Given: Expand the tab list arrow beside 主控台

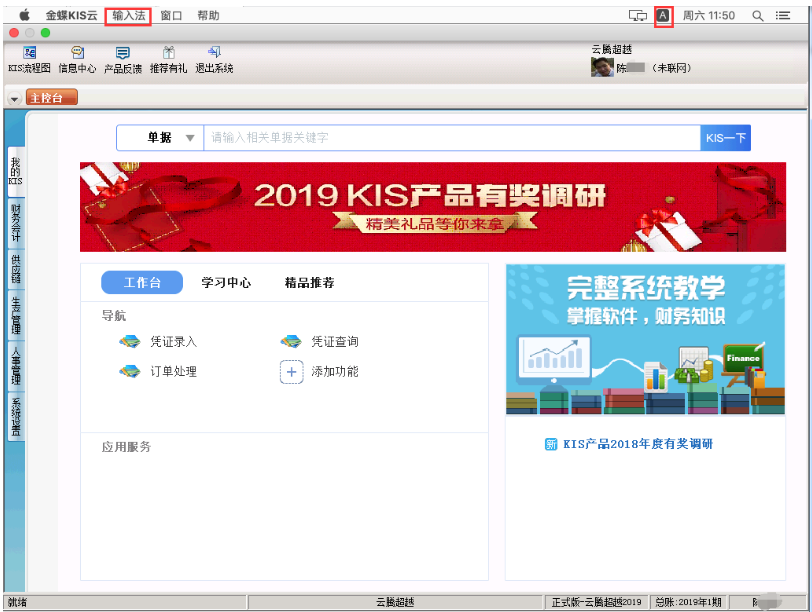Looking at the screenshot, I should (x=14, y=98).
